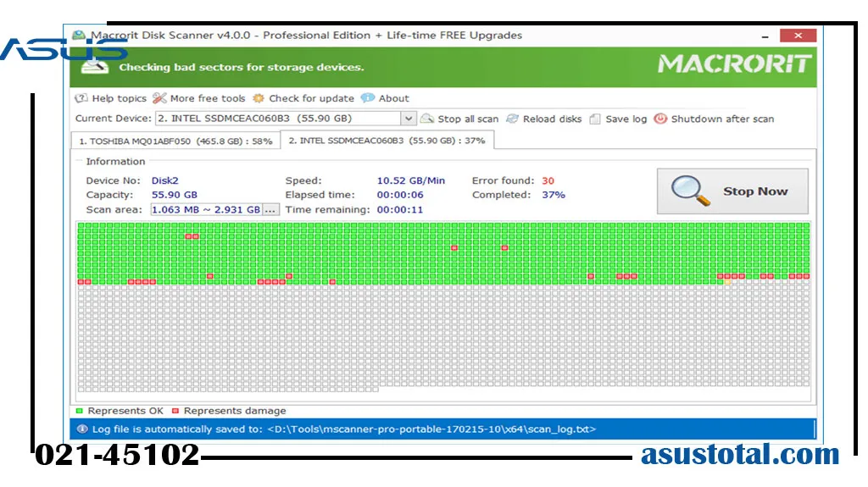Open the scan area browse ellipsis button
This screenshot has height=487, width=868.
pyautogui.click(x=270, y=210)
